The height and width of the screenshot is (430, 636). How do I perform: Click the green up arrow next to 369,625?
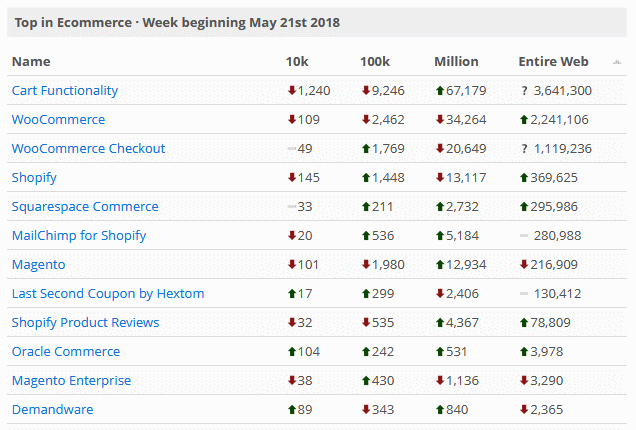pyautogui.click(x=524, y=178)
